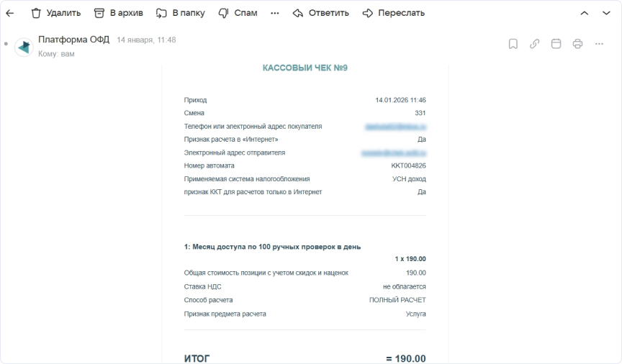The height and width of the screenshot is (364, 622).
Task: Go to previous message with up chevron
Action: click(x=585, y=13)
